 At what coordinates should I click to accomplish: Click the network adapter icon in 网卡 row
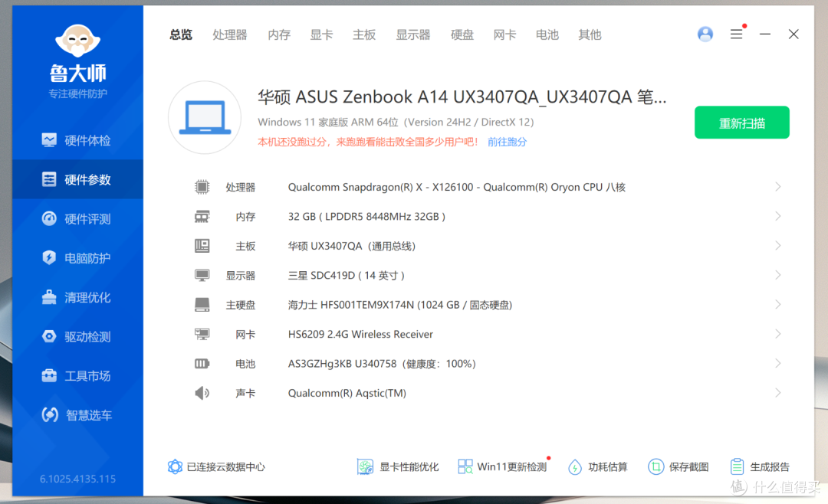pyautogui.click(x=202, y=334)
